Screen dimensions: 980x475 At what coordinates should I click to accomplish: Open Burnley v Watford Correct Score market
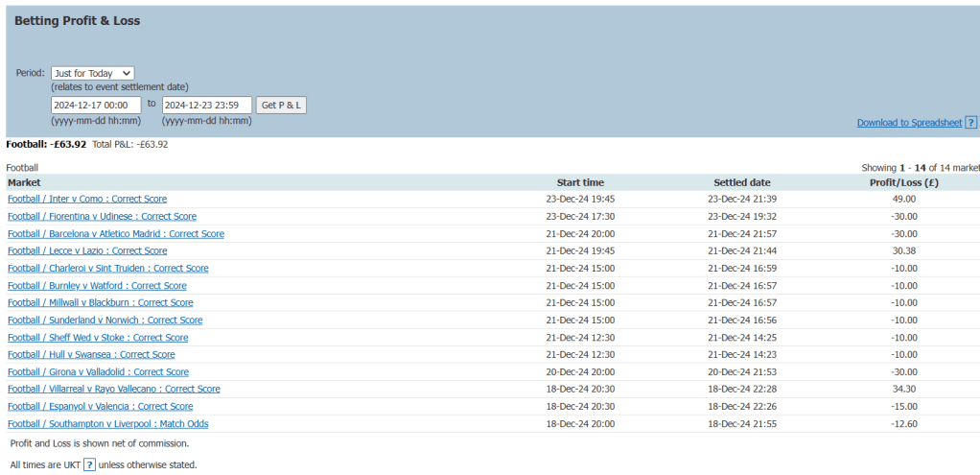tap(97, 286)
